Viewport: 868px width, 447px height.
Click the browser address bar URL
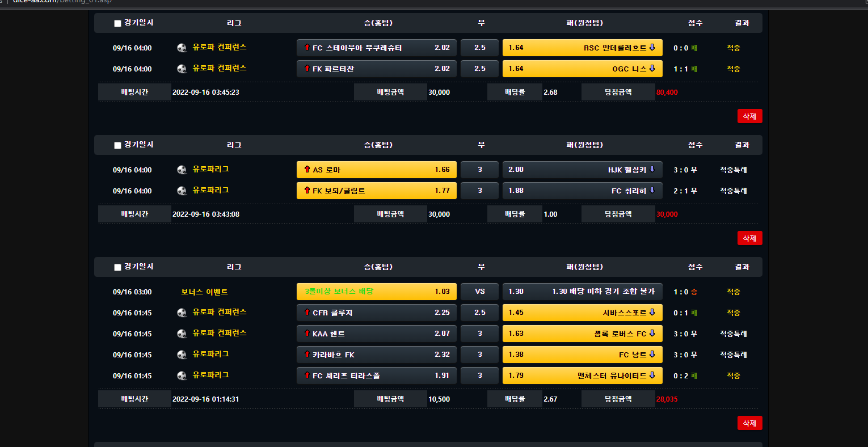click(62, 2)
